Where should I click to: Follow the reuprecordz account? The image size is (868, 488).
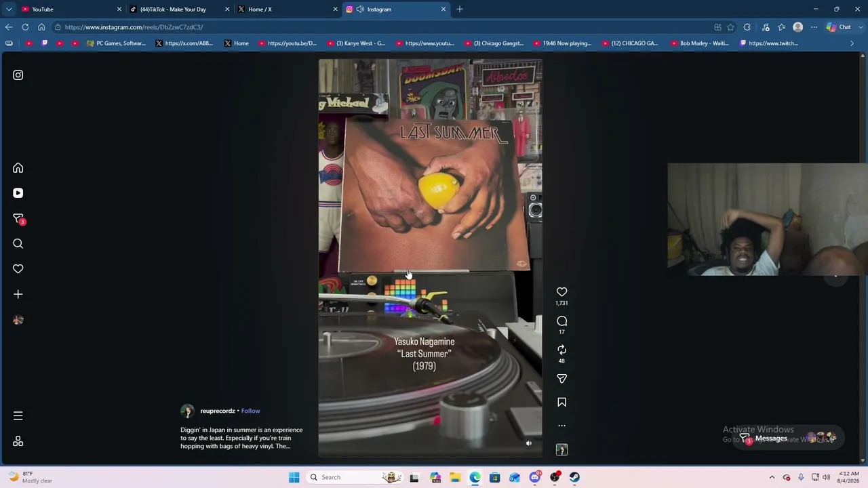tap(250, 411)
